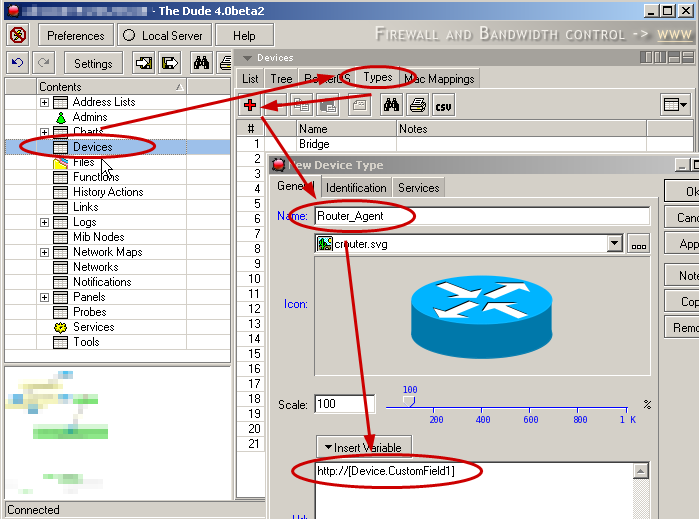Click the comment icon in the Devices toolbar

pyautogui.click(x=359, y=105)
